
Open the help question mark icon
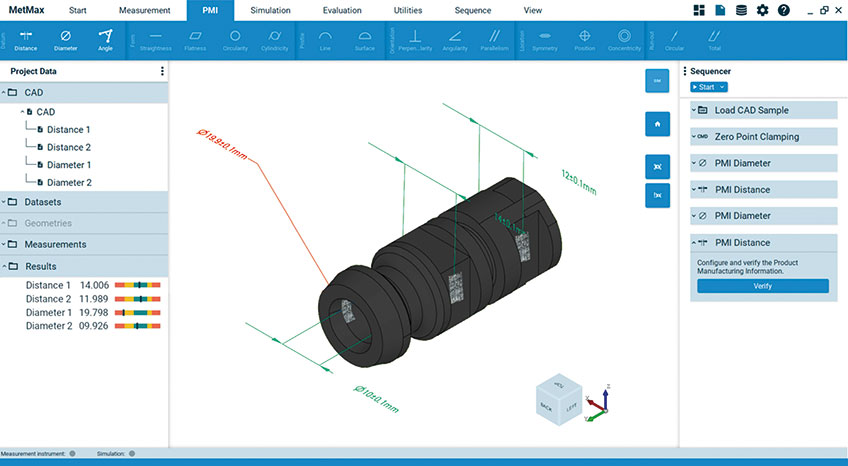click(784, 10)
